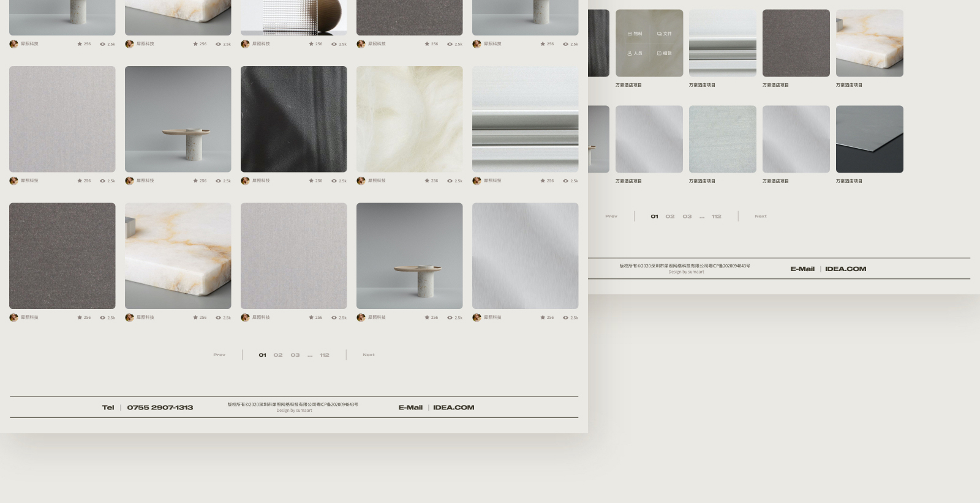The width and height of the screenshot is (980, 503).
Task: Select the 人员 people icon on the overlay card
Action: (630, 53)
